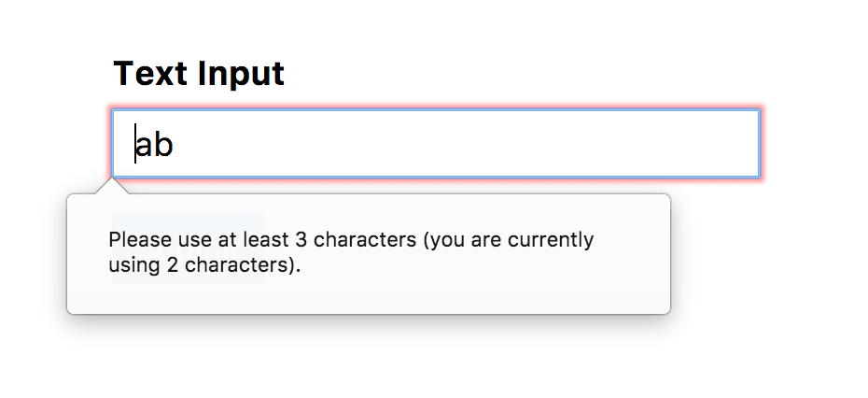Click the word "Text" in the heading
This screenshot has height=398, width=868.
pyautogui.click(x=146, y=73)
